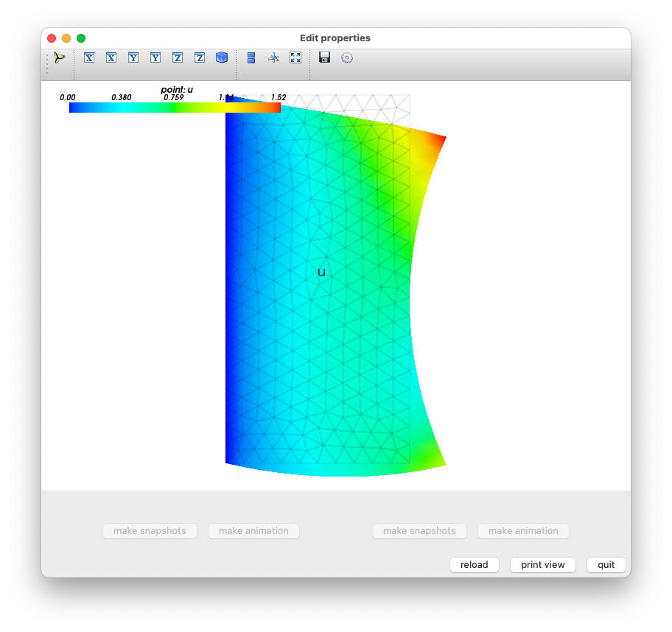Minimize the window with yellow button

click(x=66, y=38)
